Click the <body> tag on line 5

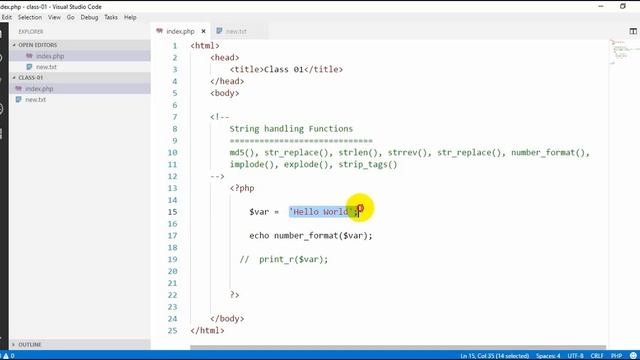(224, 93)
